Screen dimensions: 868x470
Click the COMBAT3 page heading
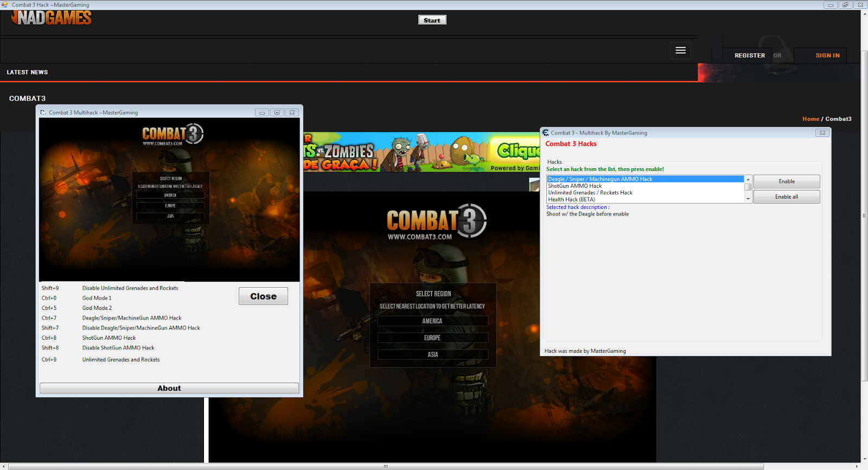pyautogui.click(x=27, y=98)
